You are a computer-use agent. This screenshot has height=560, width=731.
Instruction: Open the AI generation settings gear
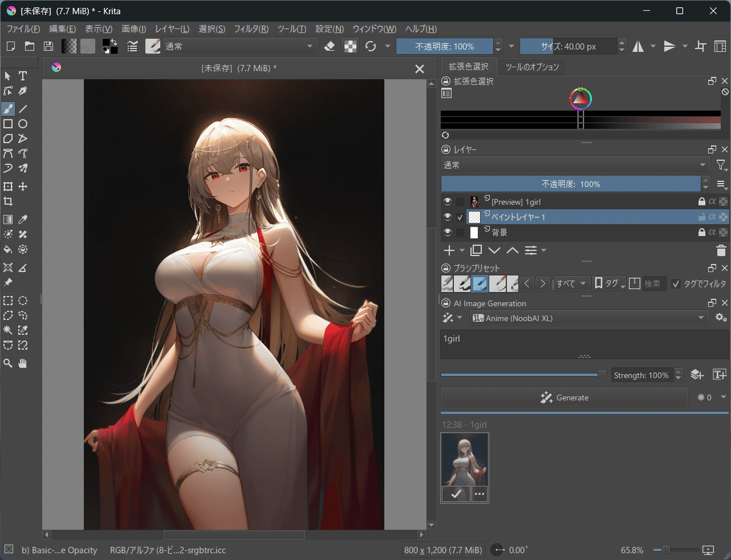[x=721, y=317]
